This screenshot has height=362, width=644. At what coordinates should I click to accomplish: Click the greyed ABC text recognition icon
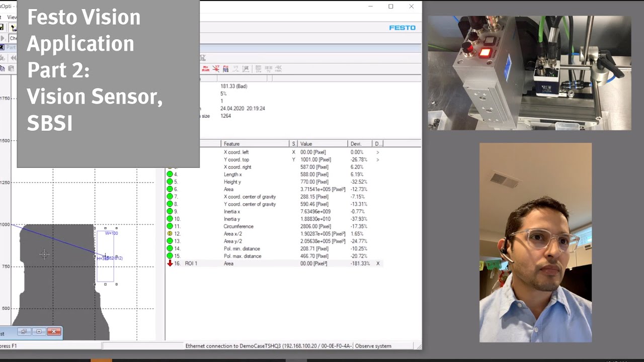pyautogui.click(x=278, y=69)
